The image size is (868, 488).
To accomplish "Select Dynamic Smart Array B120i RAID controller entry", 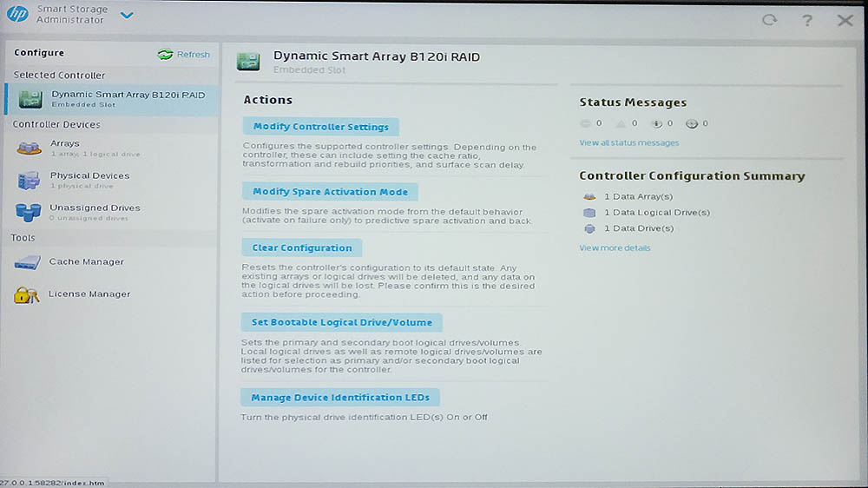I will point(112,99).
